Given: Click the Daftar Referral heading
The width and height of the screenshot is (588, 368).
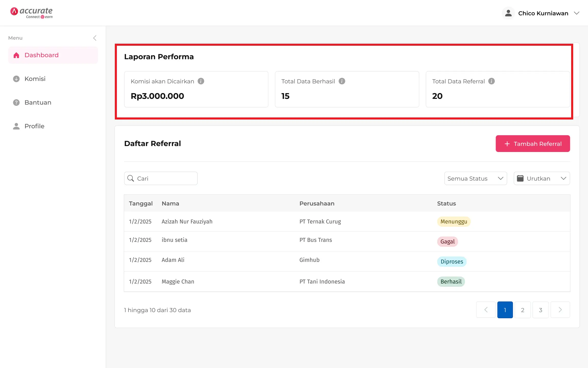Looking at the screenshot, I should pyautogui.click(x=152, y=144).
